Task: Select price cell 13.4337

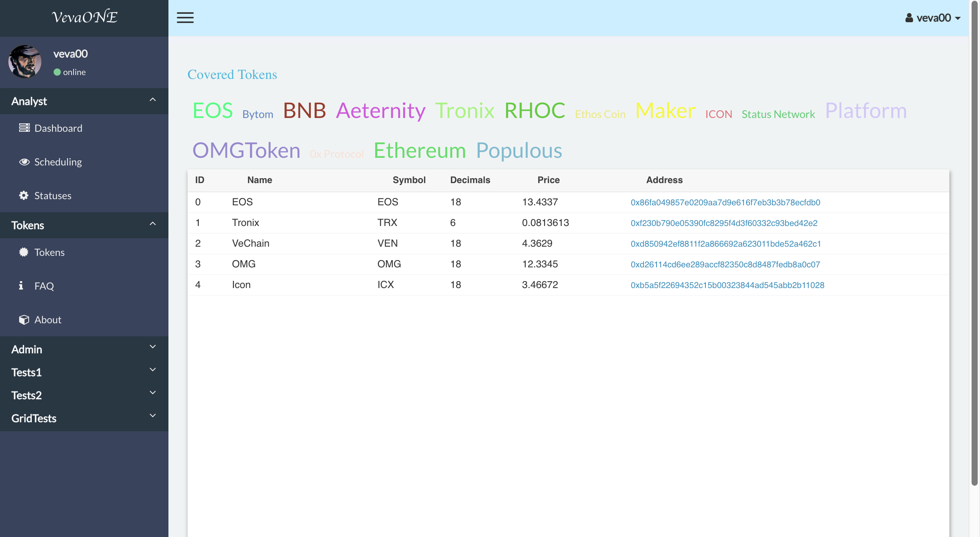Action: click(x=540, y=202)
